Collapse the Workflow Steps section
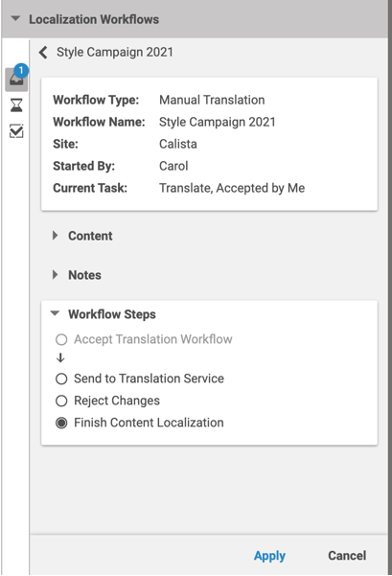The width and height of the screenshot is (392, 576). coord(55,313)
